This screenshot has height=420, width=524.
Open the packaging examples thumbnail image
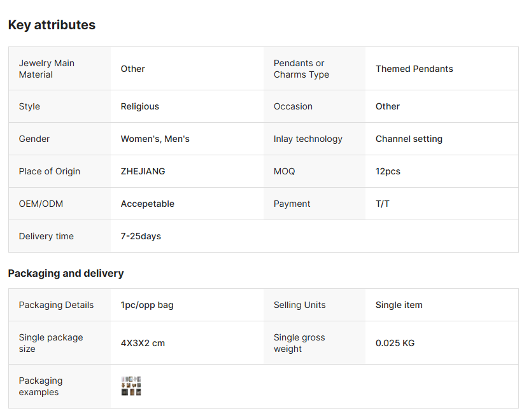tap(131, 386)
